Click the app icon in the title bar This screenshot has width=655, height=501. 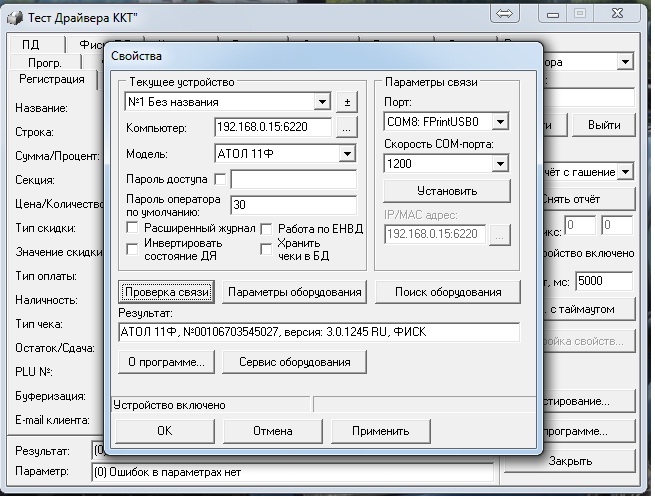click(x=14, y=18)
